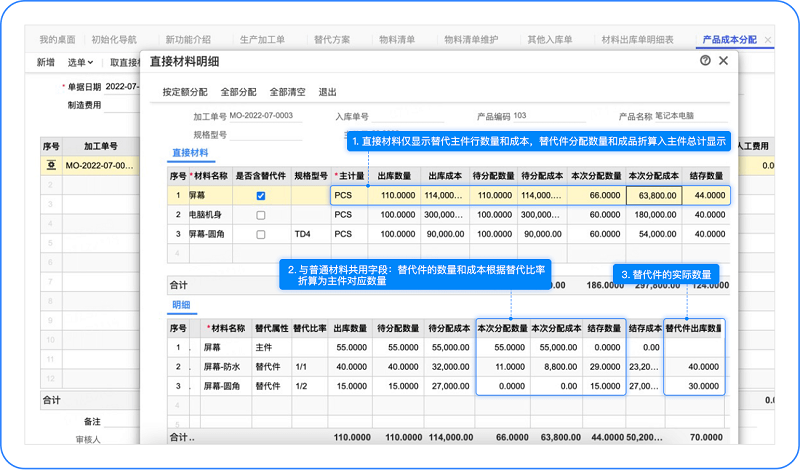Click 结存数量 cell 44.0000 in 屏幕 row
Screen dimensions: 800x470
click(x=706, y=195)
